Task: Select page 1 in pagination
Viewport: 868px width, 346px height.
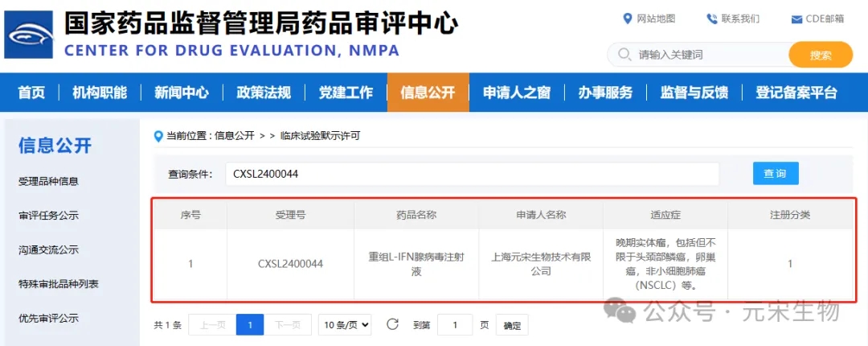Action: tap(250, 325)
